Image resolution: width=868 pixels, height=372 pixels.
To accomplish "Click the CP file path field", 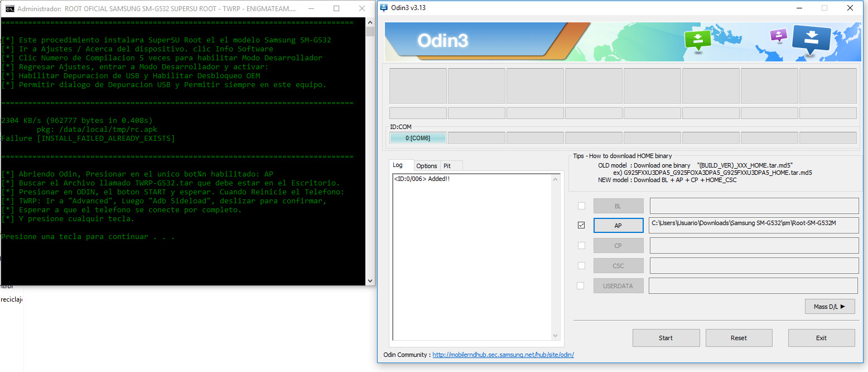I will (754, 246).
